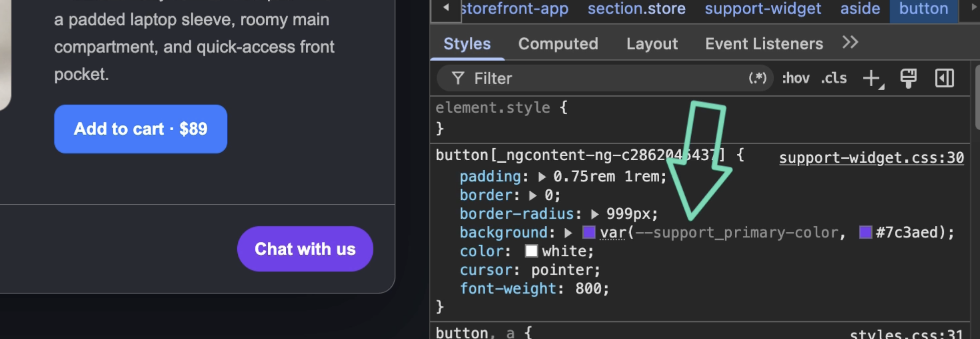980x339 pixels.
Task: Expand the border shorthand property
Action: click(533, 195)
